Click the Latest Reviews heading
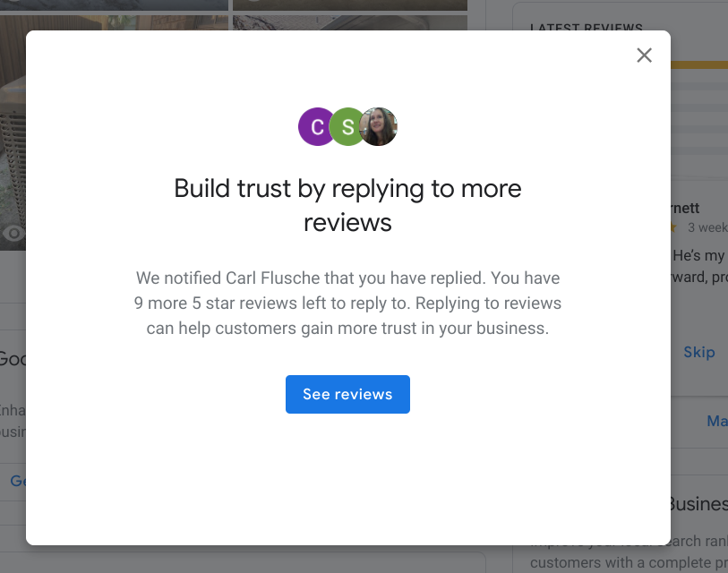Viewport: 728px width, 573px height. [x=587, y=27]
